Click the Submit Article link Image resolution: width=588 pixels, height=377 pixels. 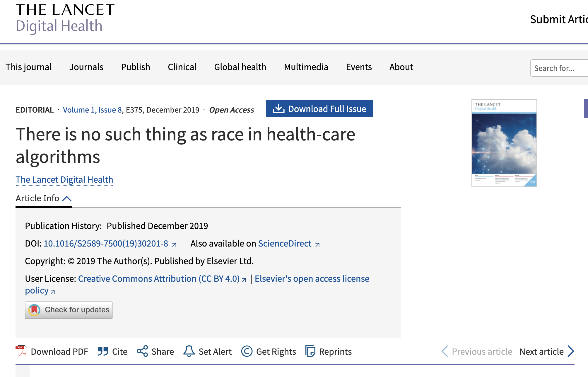[559, 19]
